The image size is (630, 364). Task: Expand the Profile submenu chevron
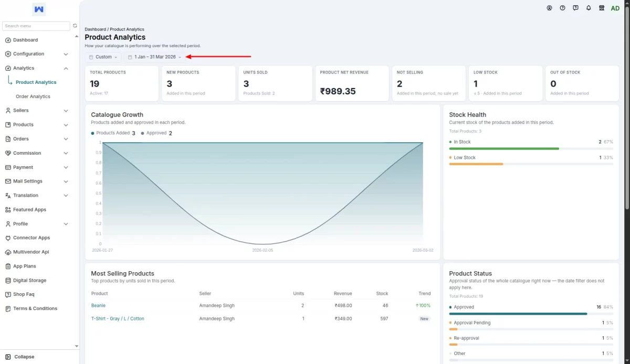pyautogui.click(x=66, y=224)
